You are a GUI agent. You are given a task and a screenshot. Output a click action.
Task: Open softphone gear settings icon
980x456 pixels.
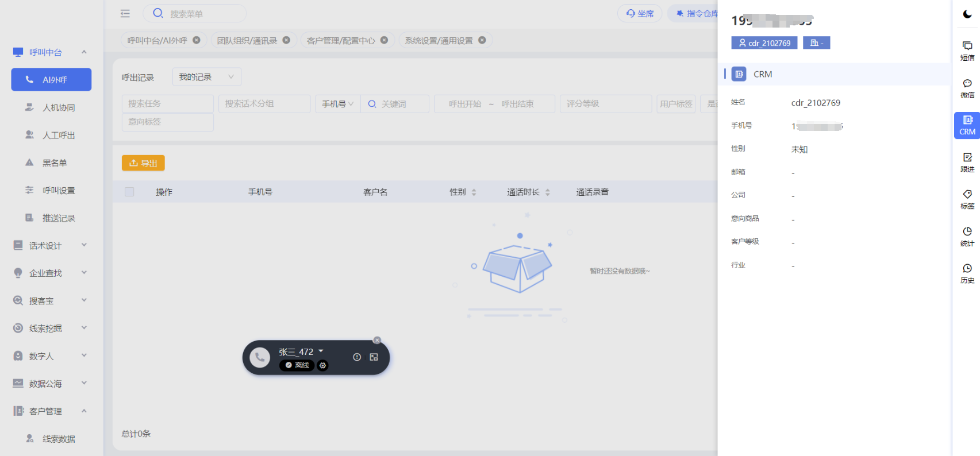[323, 365]
